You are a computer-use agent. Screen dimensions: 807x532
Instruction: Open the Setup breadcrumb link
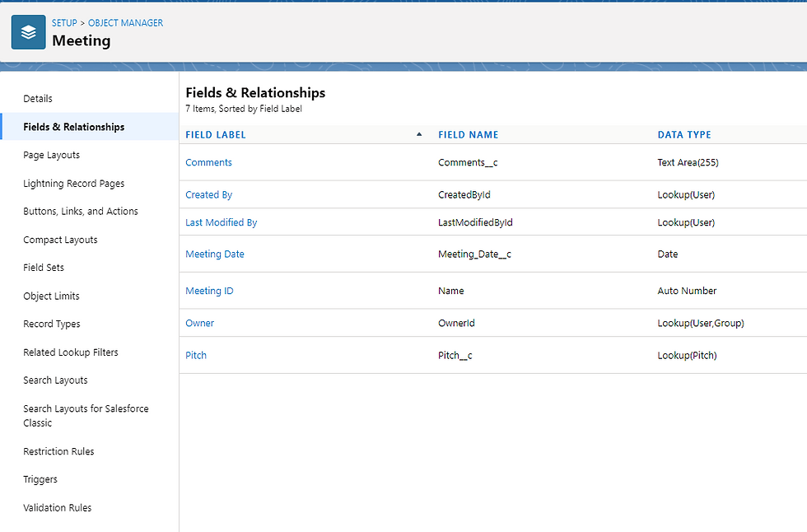[64, 23]
